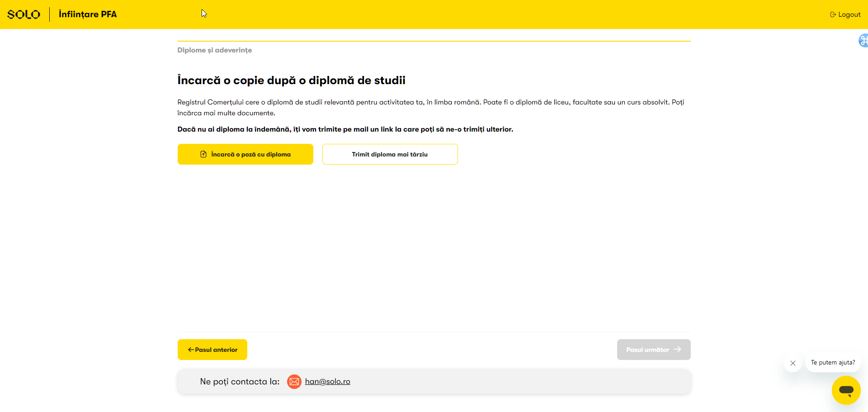Open the han@solo.ro email link
Screen dimensions: 868x412
pos(327,382)
